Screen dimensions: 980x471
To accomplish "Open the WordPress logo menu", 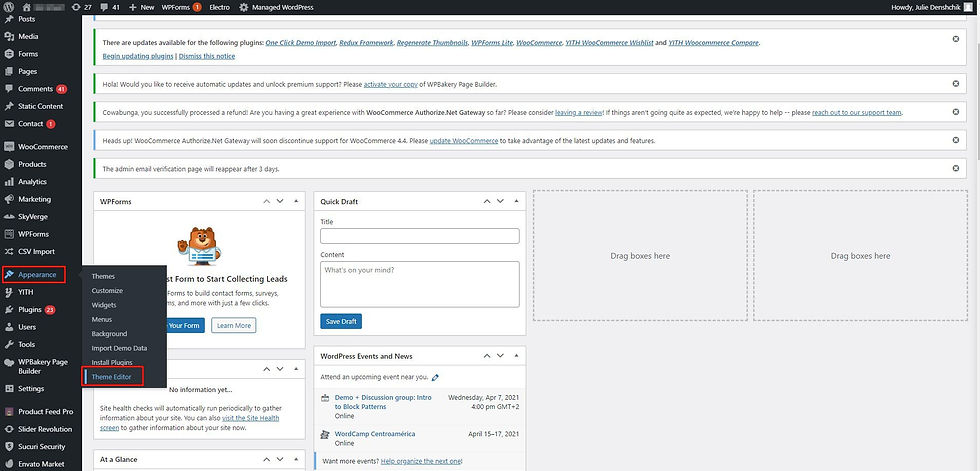I will [x=8, y=7].
